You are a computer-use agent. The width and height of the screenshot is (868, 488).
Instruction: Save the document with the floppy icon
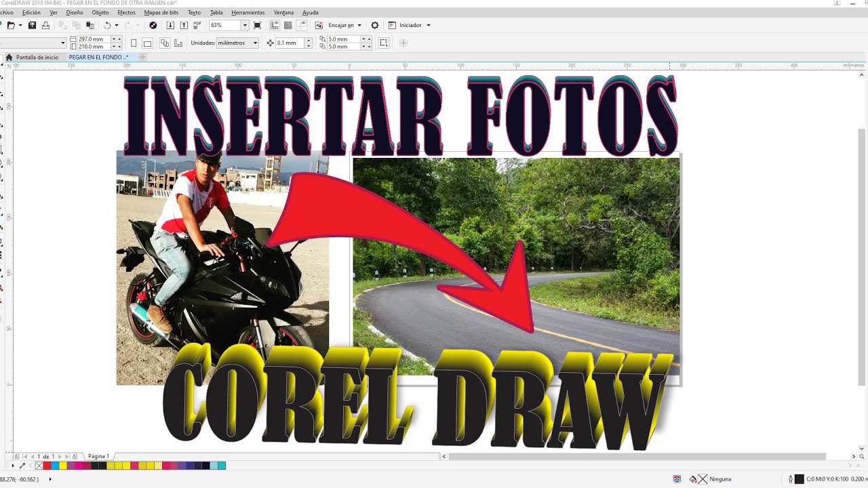coord(32,25)
